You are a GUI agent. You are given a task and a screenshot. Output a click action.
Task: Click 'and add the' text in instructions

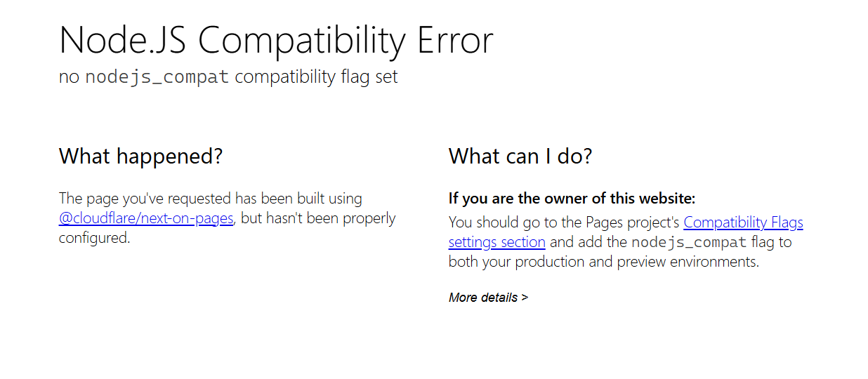point(588,242)
